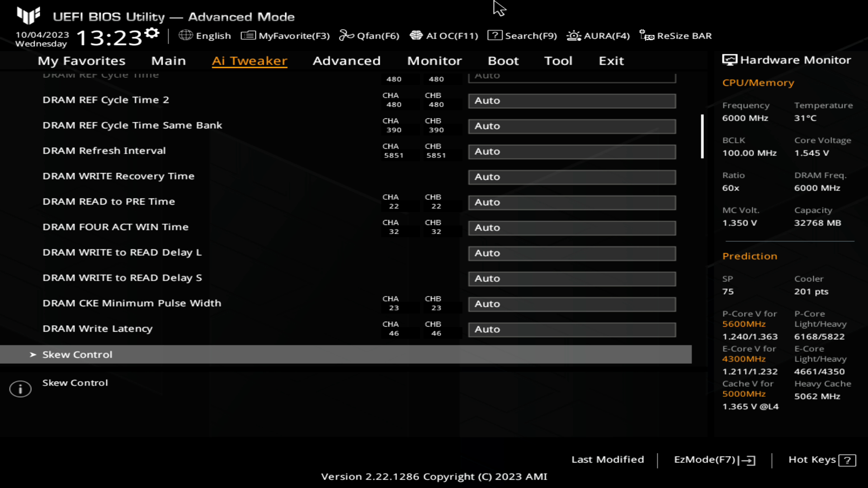Image resolution: width=868 pixels, height=488 pixels.
Task: Click the settings list scrollbar
Action: tap(702, 136)
